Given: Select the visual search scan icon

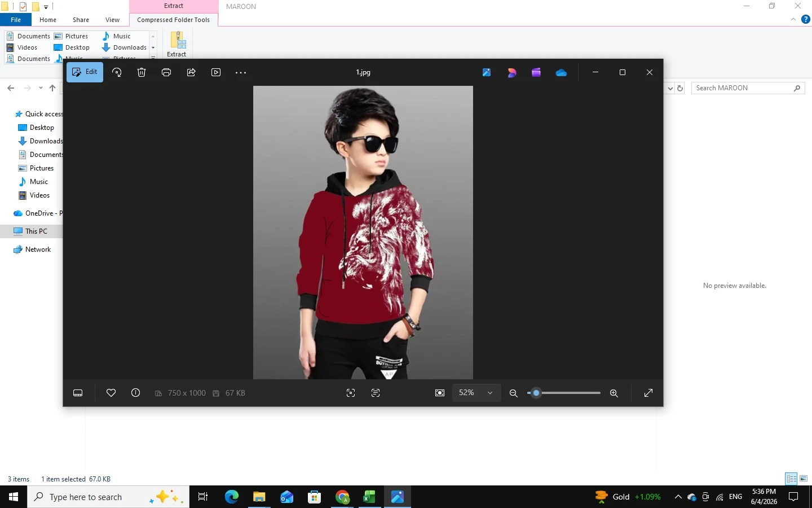Looking at the screenshot, I should point(351,393).
